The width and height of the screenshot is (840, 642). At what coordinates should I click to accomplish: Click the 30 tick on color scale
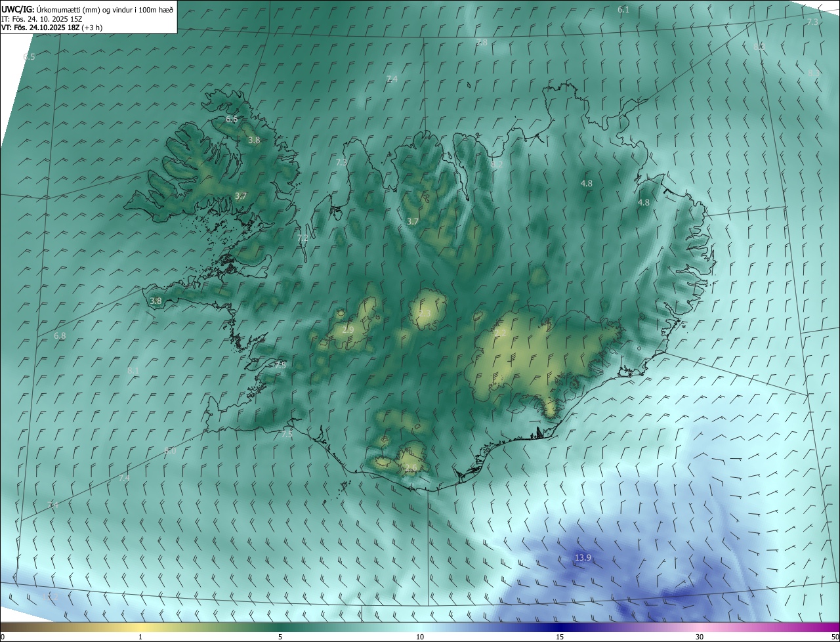point(700,637)
